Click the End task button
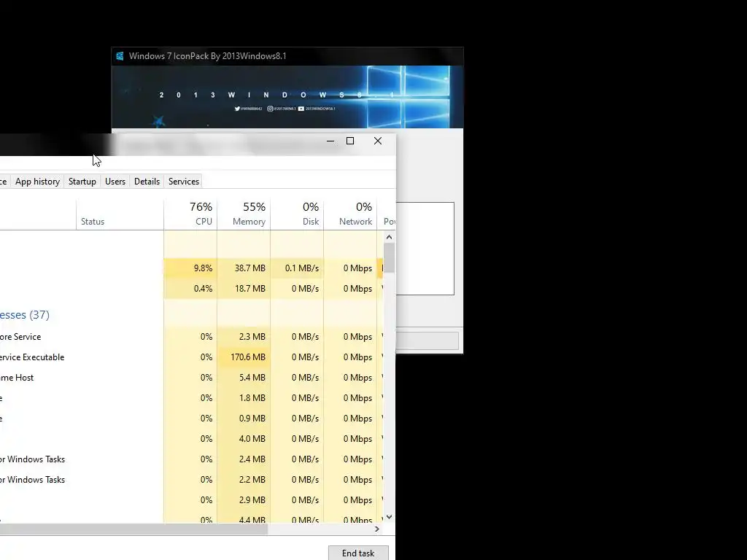Image resolution: width=747 pixels, height=560 pixels. (x=358, y=553)
